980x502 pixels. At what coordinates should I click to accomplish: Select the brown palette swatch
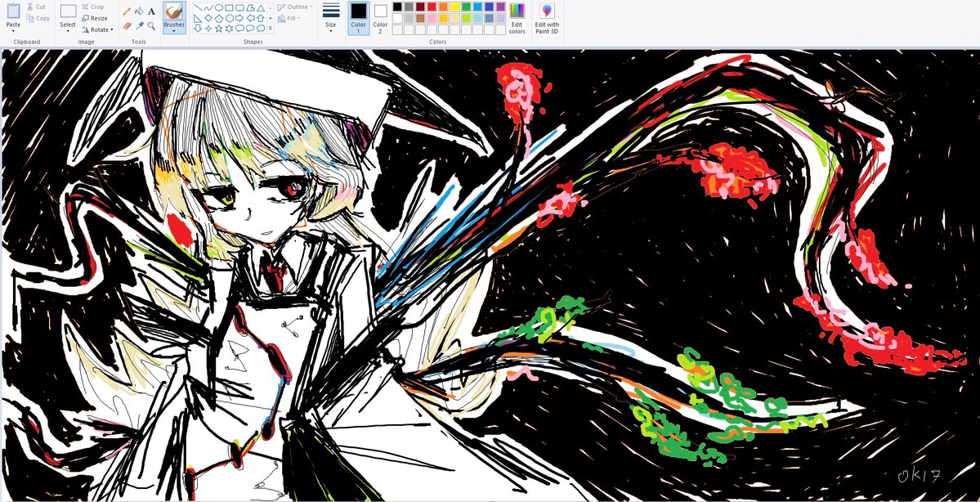(420, 18)
